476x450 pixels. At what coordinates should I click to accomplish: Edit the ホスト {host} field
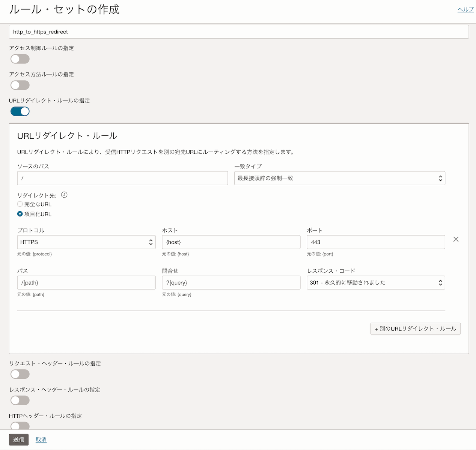(x=231, y=242)
